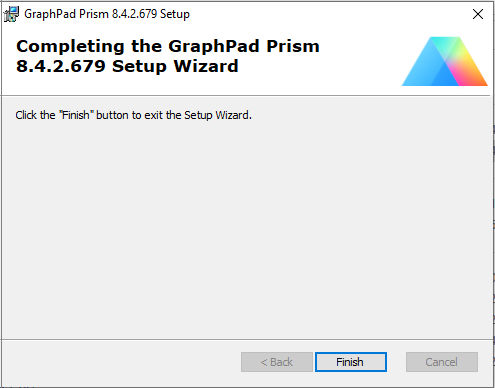The image size is (495, 388).
Task: Click the title text "GraphPad Prism 8.4.2.679 Setup"
Action: pyautogui.click(x=107, y=14)
